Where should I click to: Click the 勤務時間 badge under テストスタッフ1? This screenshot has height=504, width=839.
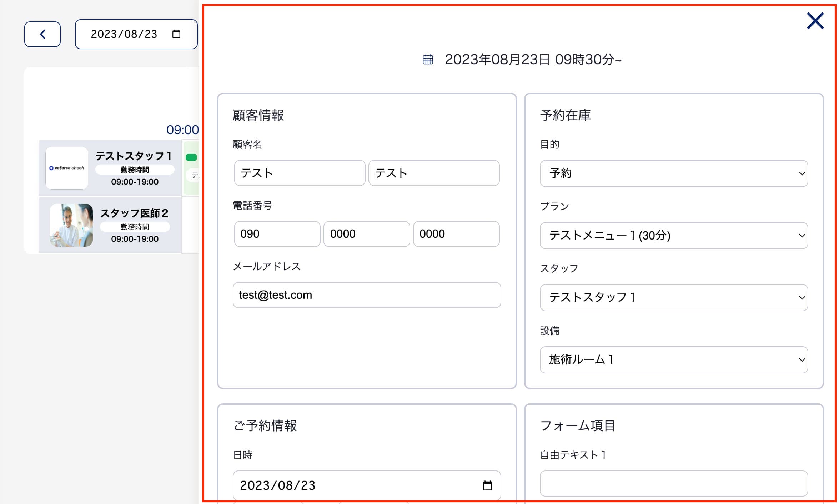coord(135,170)
